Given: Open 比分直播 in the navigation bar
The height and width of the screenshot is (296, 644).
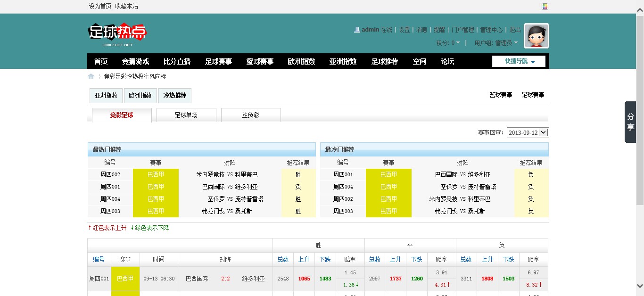Looking at the screenshot, I should [177, 61].
